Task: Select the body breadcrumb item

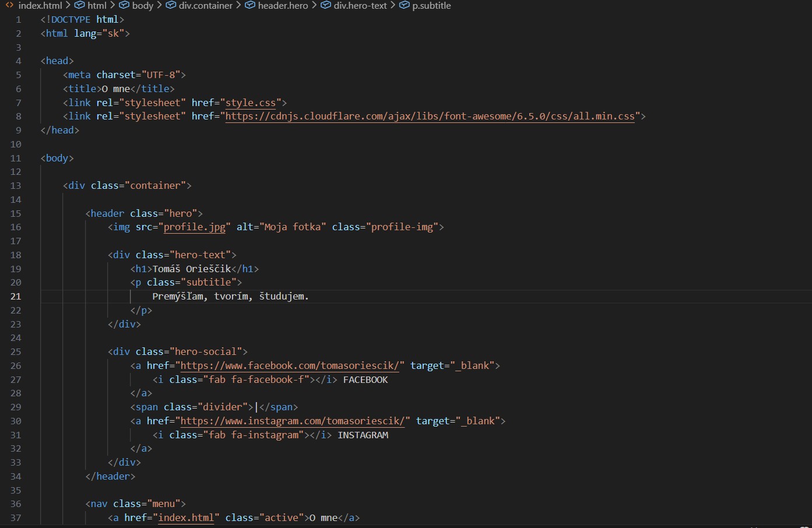Action: (142, 5)
